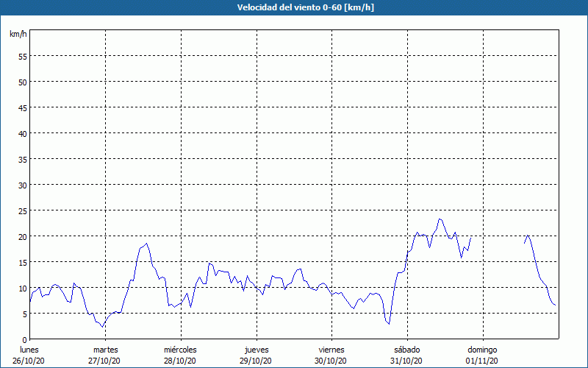Image resolution: width=588 pixels, height=368 pixels.
Task: Click the chart title 'Velocidad del viento 0-60 [km/h]'
Action: click(x=306, y=7)
